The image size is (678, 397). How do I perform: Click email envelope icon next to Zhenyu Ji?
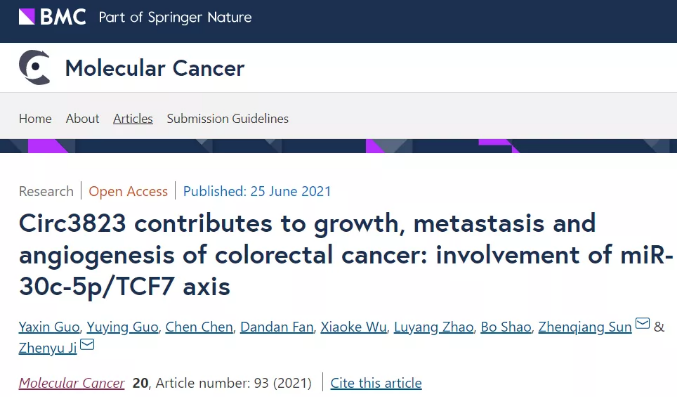tap(87, 344)
